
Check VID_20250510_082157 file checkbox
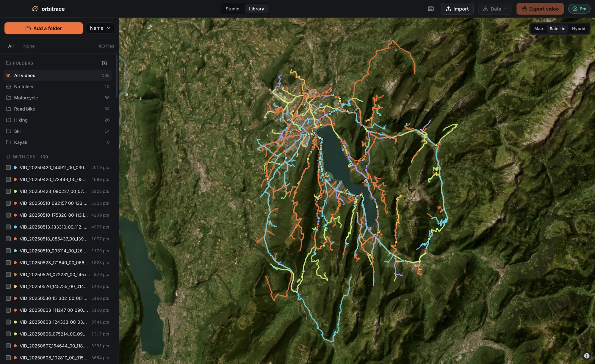click(x=8, y=203)
